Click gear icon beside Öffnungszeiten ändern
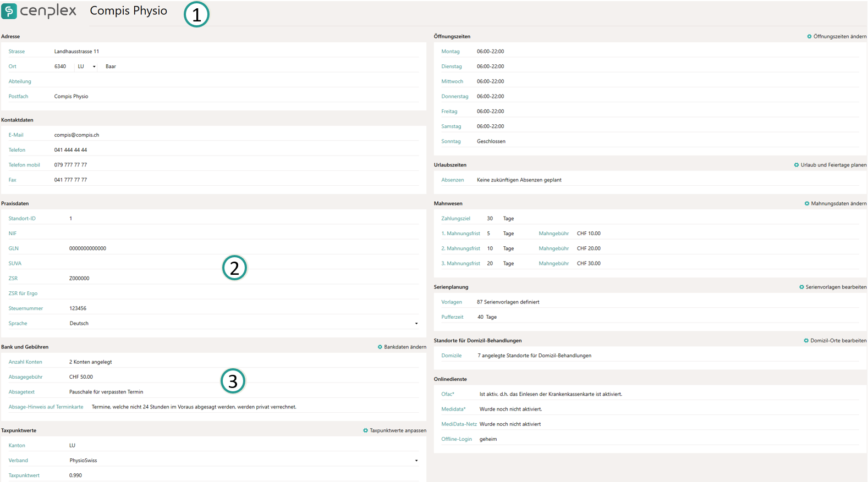Screen dimensions: 868x482 809,37
